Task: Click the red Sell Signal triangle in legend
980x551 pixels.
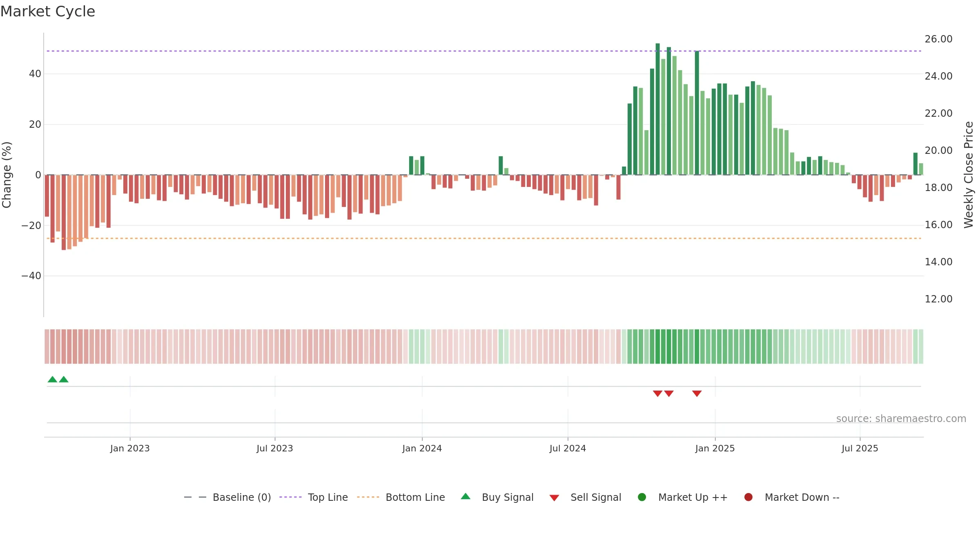Action: tap(554, 498)
